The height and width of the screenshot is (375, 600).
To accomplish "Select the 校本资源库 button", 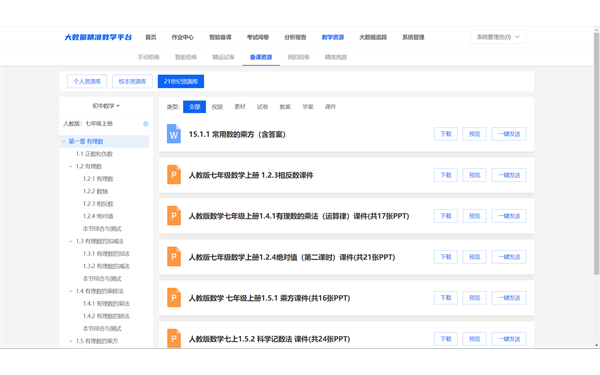I will click(x=132, y=81).
